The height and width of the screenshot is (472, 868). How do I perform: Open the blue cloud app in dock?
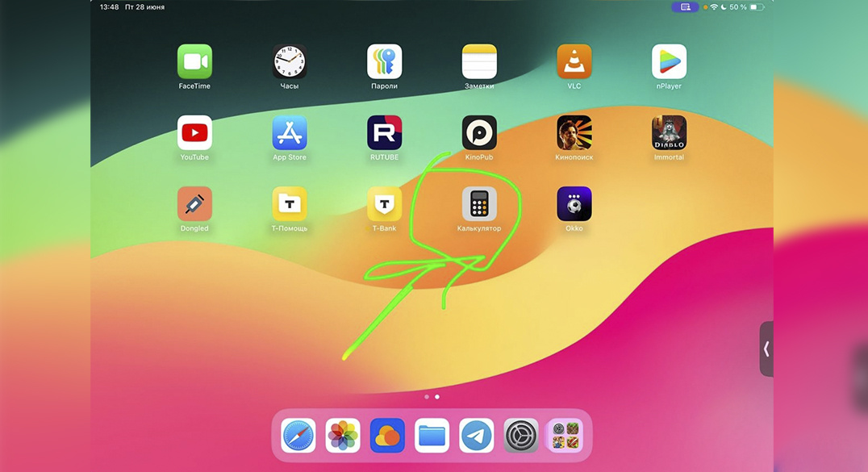pyautogui.click(x=387, y=436)
